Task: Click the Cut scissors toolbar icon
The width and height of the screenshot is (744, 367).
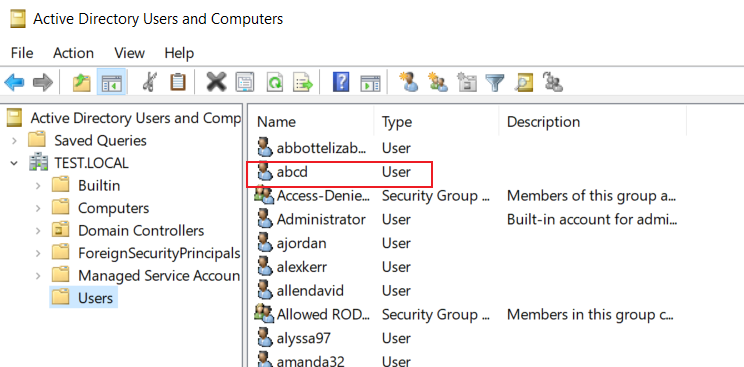Action: click(x=149, y=83)
